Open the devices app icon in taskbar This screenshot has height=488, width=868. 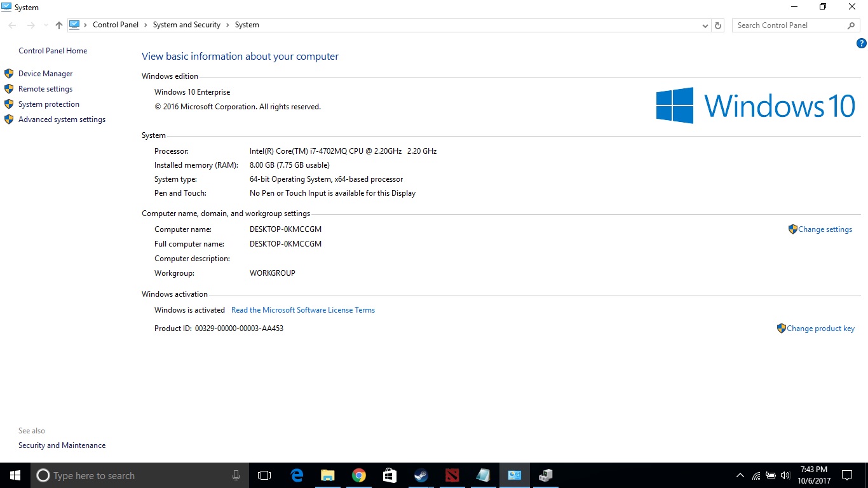click(545, 475)
